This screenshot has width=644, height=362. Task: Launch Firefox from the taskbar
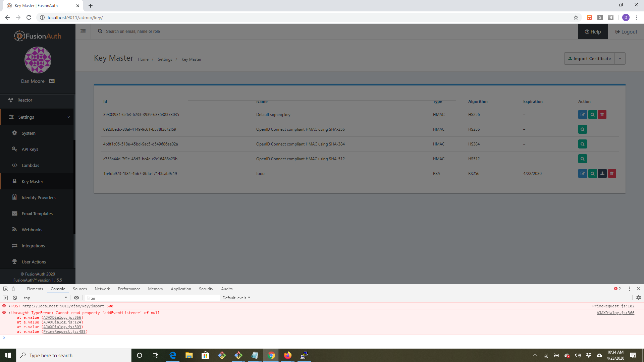click(x=287, y=355)
